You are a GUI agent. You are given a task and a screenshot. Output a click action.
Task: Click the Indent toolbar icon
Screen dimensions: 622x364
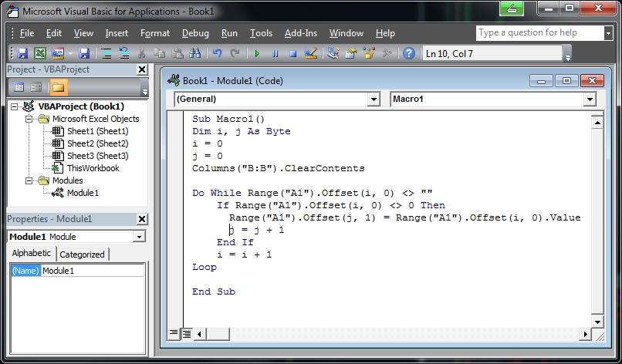coord(106,53)
